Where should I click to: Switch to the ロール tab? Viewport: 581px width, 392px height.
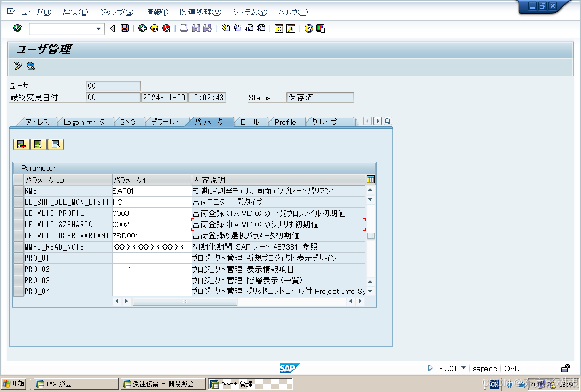point(249,122)
